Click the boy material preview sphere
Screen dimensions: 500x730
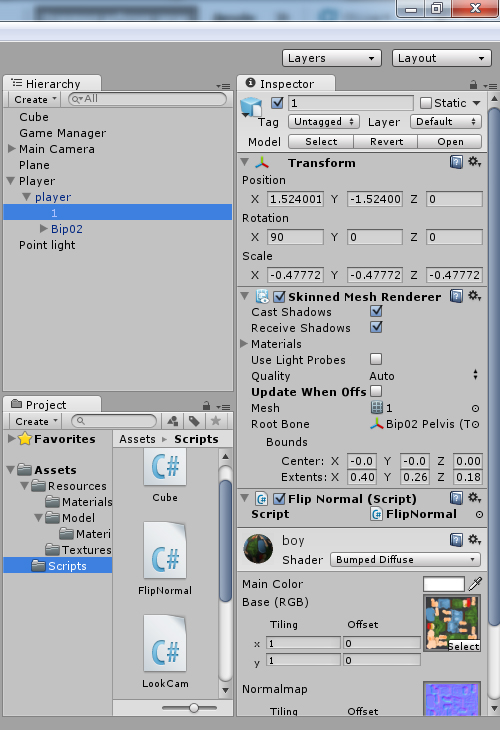[x=258, y=548]
